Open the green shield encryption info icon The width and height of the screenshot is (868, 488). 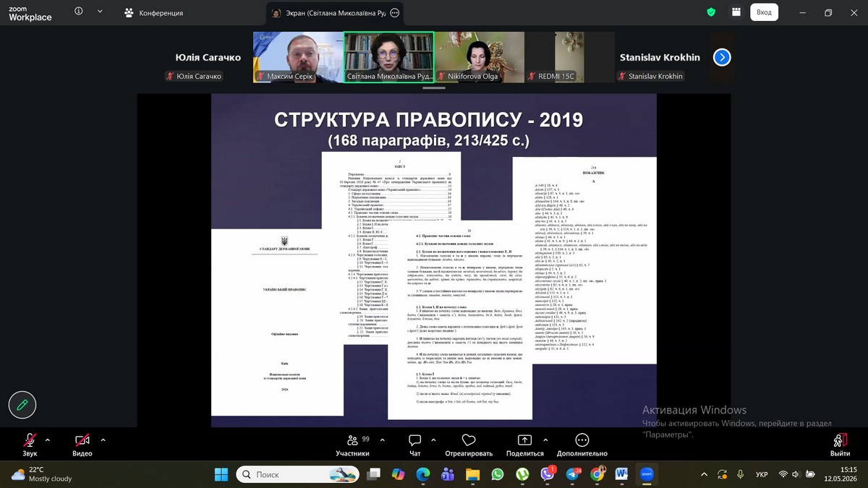click(711, 12)
